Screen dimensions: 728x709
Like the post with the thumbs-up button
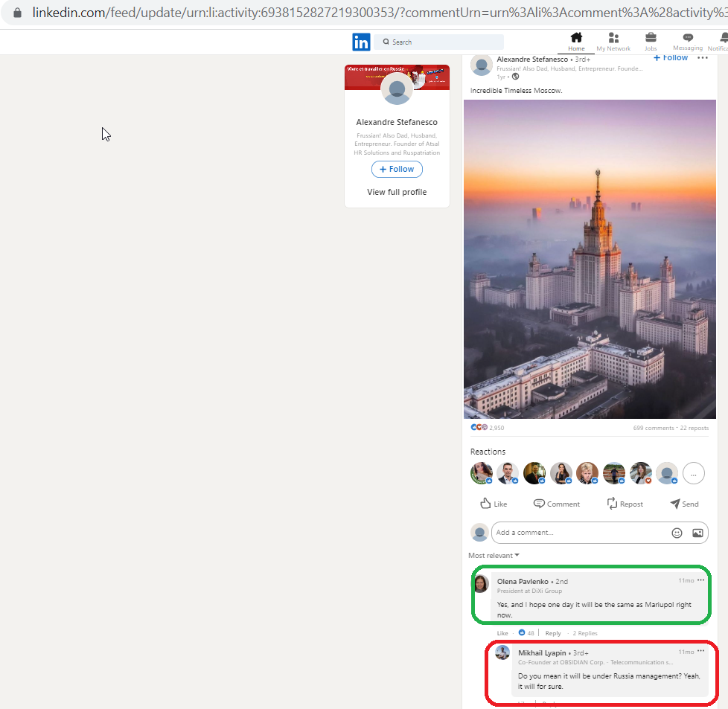click(494, 504)
